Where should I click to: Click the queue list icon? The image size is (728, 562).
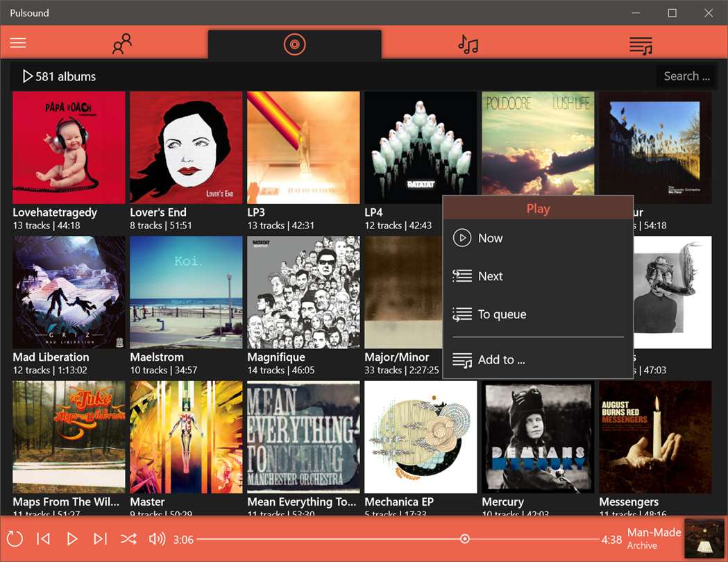[x=462, y=314]
